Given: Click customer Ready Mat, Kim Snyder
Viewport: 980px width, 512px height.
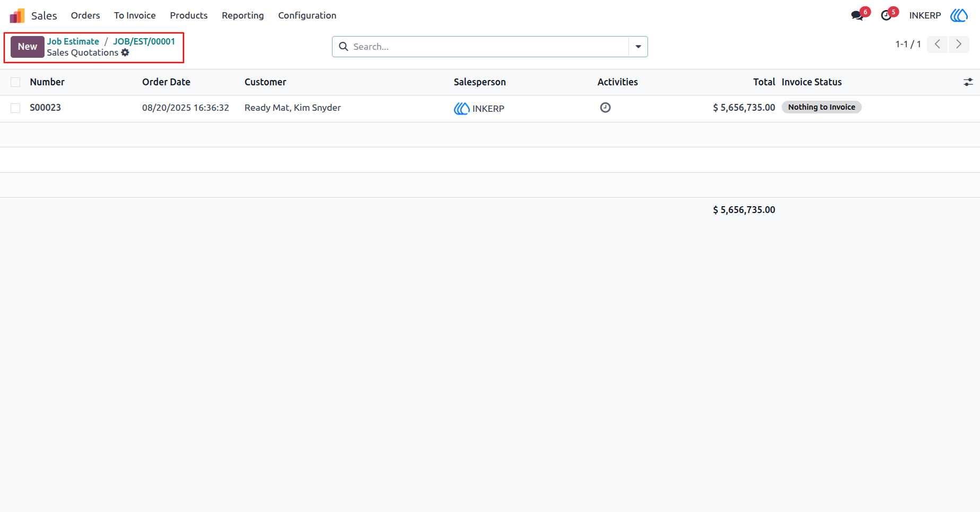Looking at the screenshot, I should pos(293,108).
